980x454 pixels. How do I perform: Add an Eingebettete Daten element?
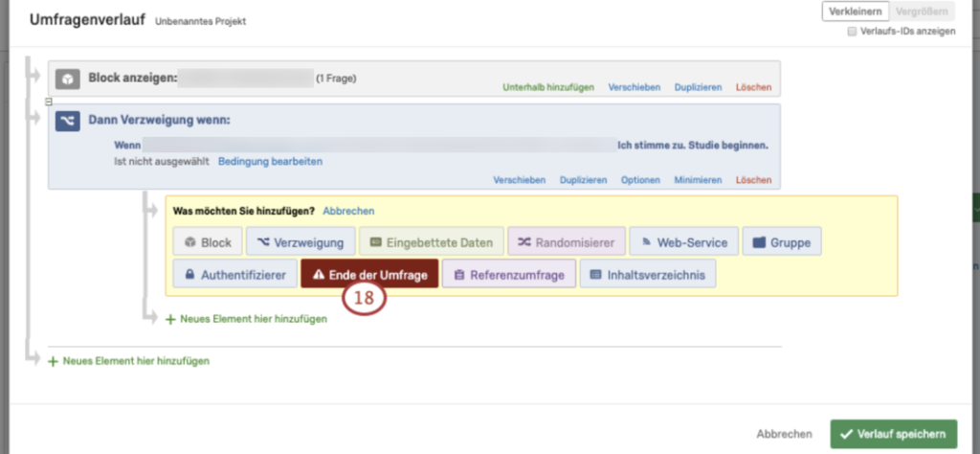coord(432,242)
